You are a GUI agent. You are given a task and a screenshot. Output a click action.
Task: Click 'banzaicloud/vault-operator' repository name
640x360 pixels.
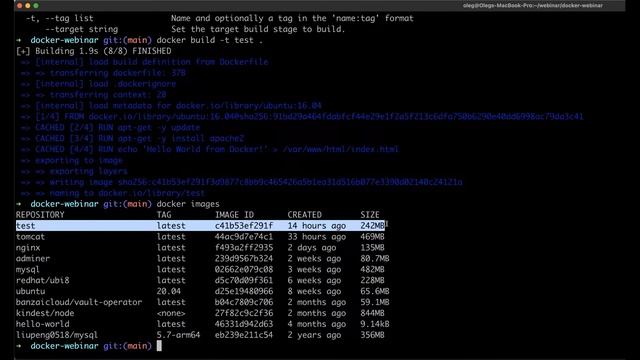[79, 302]
